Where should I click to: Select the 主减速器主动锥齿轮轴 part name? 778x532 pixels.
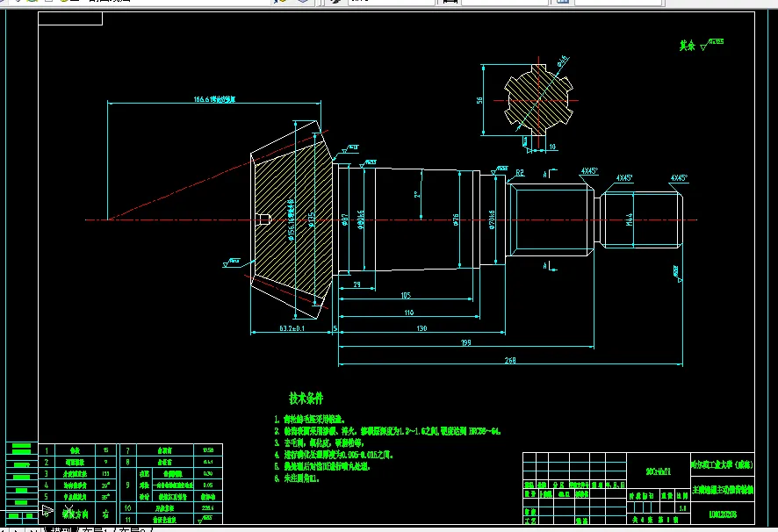(723, 490)
